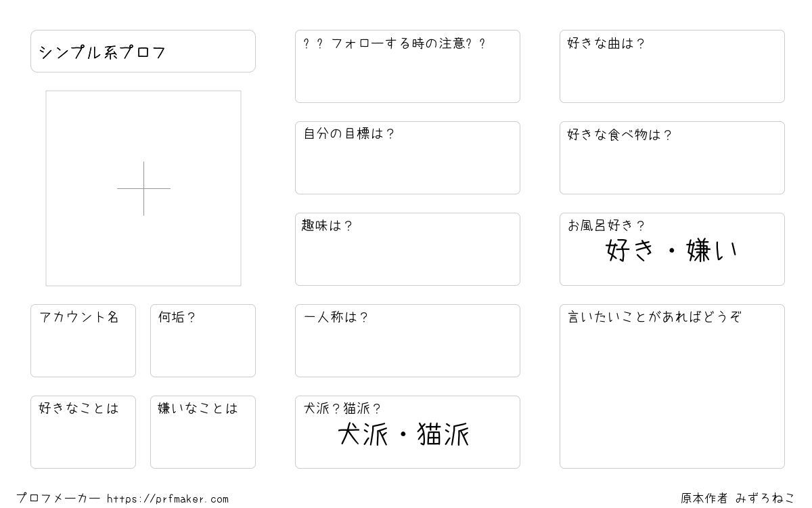
Task: Click 原本作者 みずろねこ credit text
Action: (738, 498)
